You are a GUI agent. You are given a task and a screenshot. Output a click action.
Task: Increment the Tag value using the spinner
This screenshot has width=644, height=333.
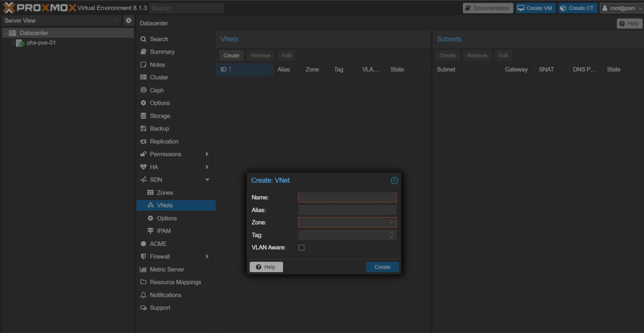tap(391, 233)
